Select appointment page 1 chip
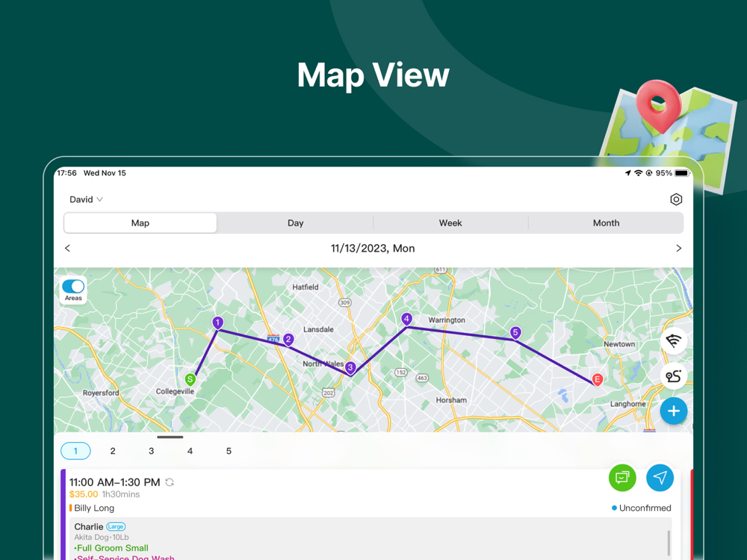Image resolution: width=747 pixels, height=560 pixels. coord(75,451)
